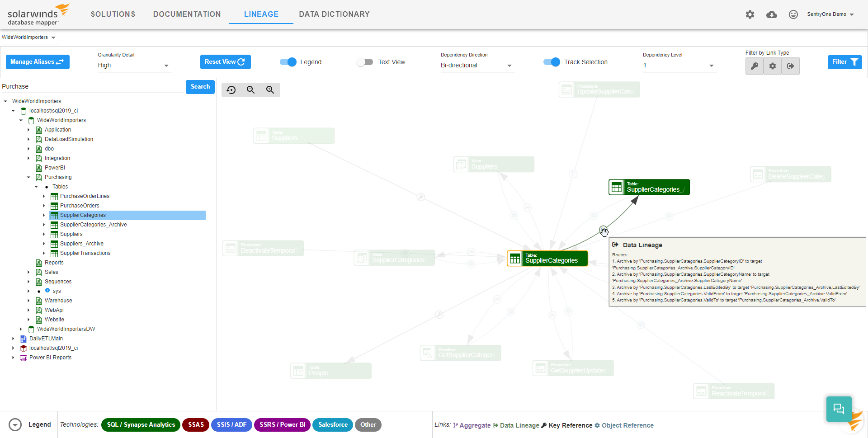Filter links by Key Reference icon
The image size is (868, 438).
coord(755,66)
